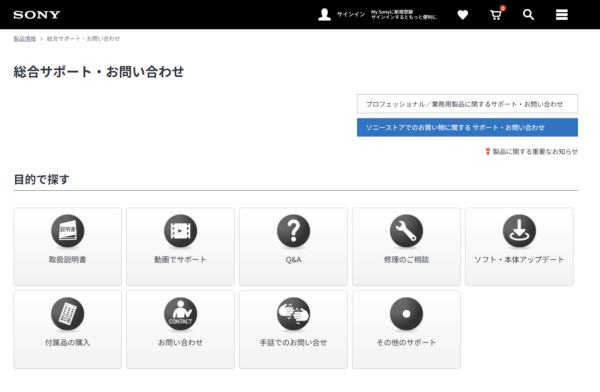Click the sign language hands icon
Viewport: 600px width, 392px height.
pos(293,314)
